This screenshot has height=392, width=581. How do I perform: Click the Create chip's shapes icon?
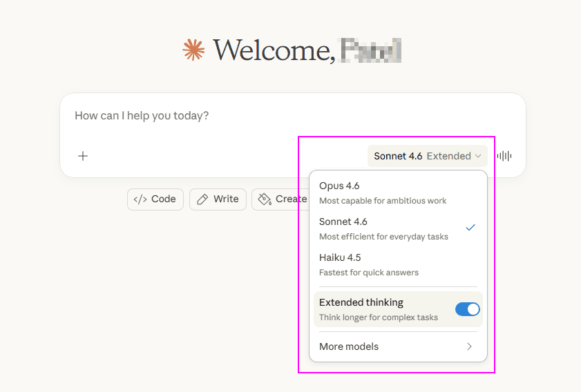point(264,199)
